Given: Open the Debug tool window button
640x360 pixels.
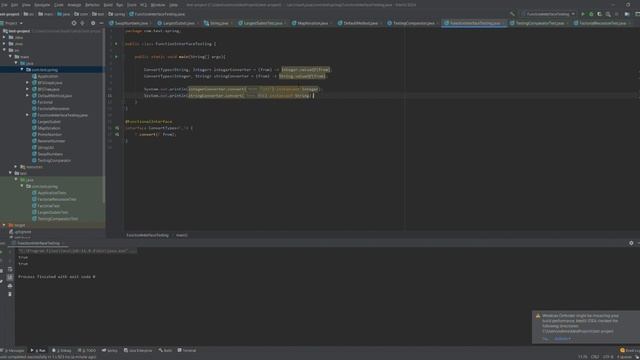Looking at the screenshot, I should tap(62, 350).
